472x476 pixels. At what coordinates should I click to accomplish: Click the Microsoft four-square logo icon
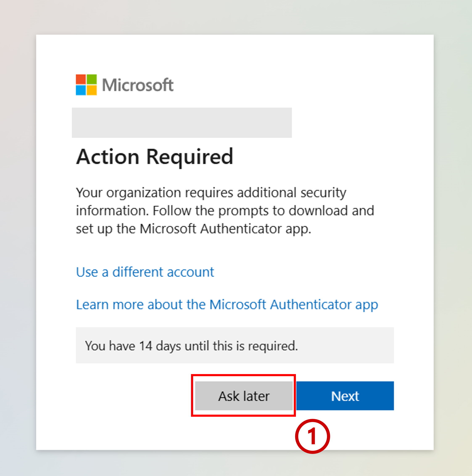(86, 85)
